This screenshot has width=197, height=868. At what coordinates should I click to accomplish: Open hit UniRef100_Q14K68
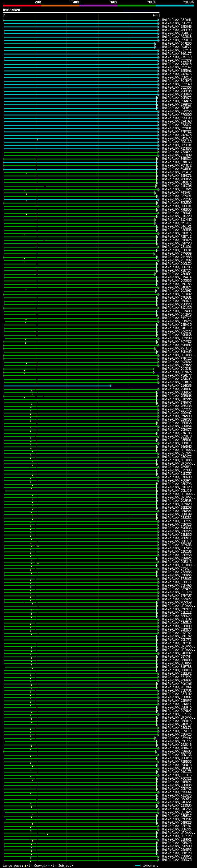[x=177, y=386]
